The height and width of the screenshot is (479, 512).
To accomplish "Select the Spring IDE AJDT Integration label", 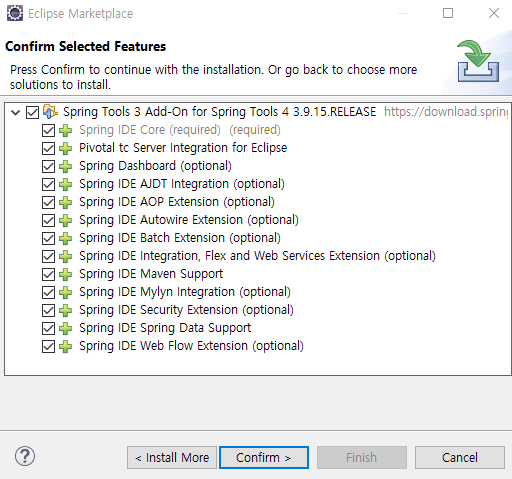I will (182, 184).
